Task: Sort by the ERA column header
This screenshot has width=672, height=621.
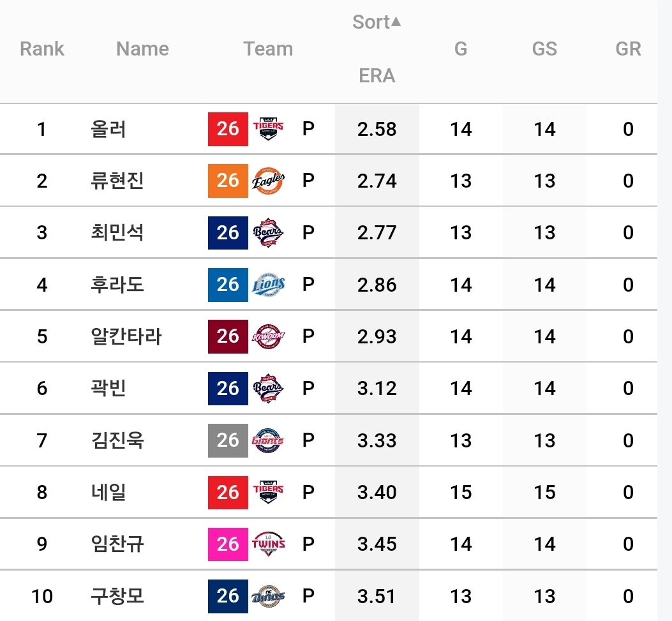Action: click(377, 76)
